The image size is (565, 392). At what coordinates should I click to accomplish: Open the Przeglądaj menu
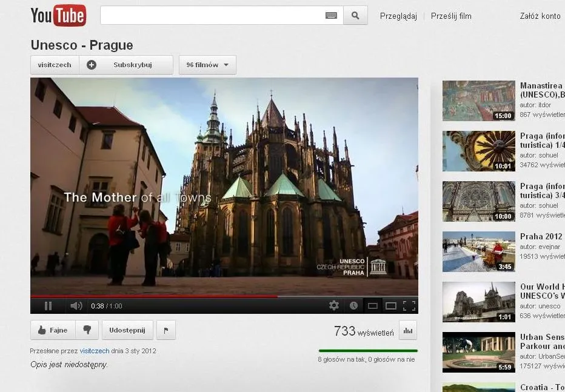coord(398,16)
